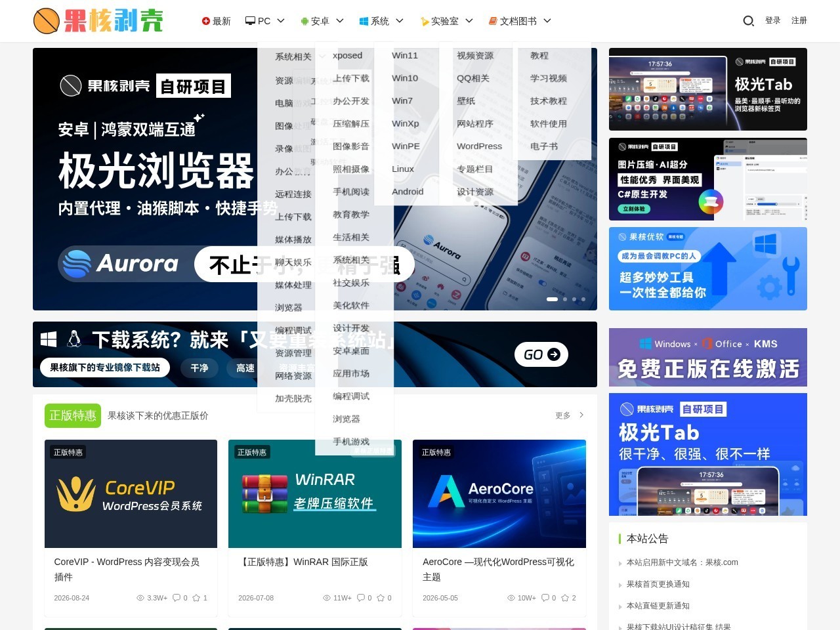840x630 pixels.
Task: Choose WordPress in the 实验室 menu
Action: click(479, 146)
